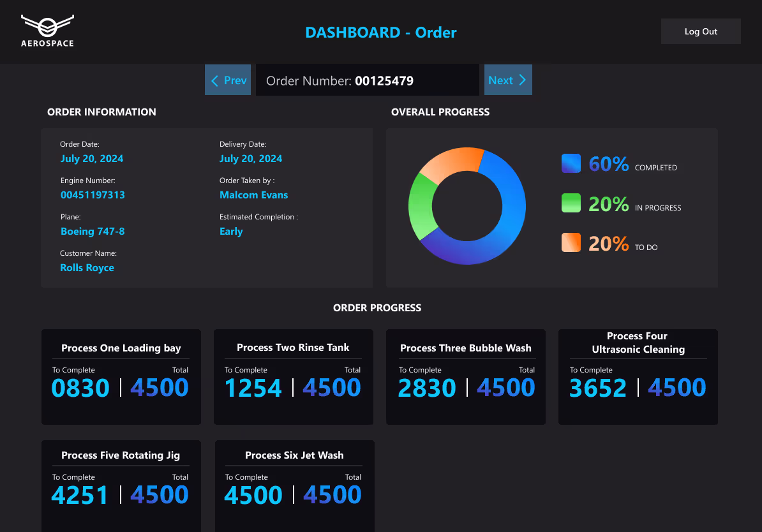762x532 pixels.
Task: Click the ORDER PROGRESS heading
Action: point(377,307)
